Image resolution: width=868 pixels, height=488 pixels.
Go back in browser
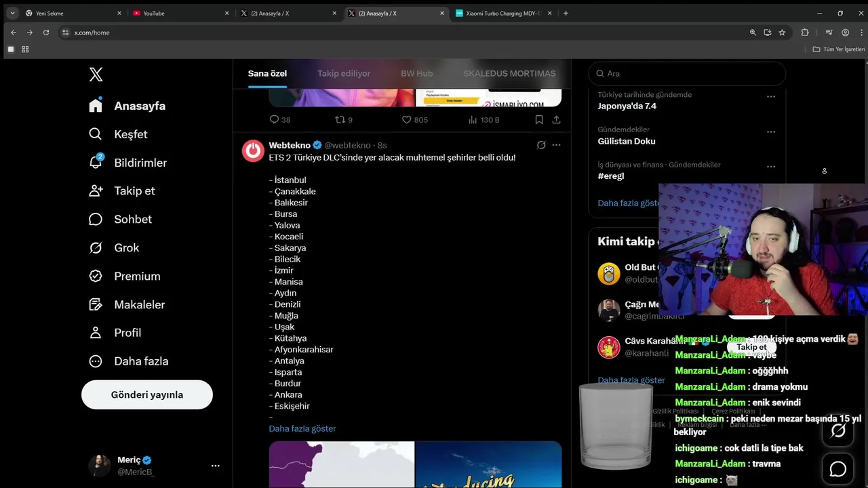(x=14, y=33)
